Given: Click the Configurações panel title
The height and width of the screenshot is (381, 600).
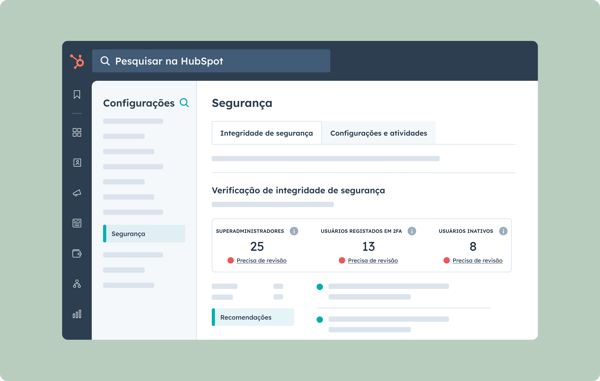Looking at the screenshot, I should click(x=139, y=103).
